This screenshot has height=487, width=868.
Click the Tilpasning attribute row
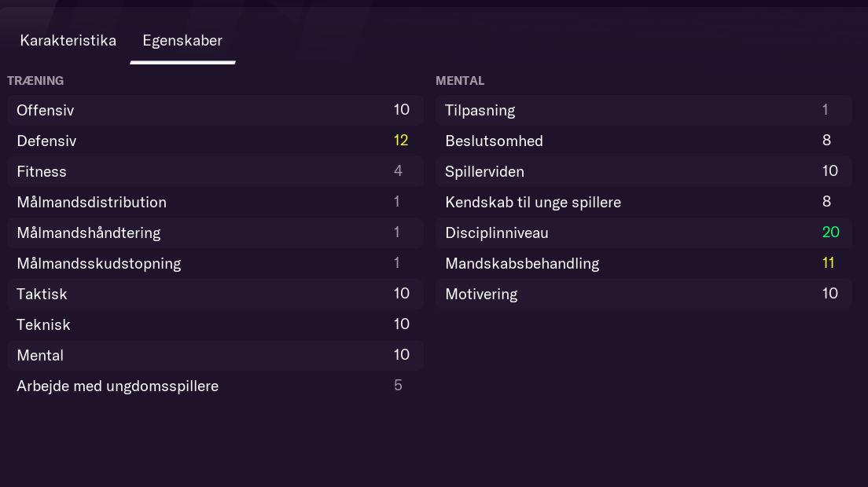643,111
